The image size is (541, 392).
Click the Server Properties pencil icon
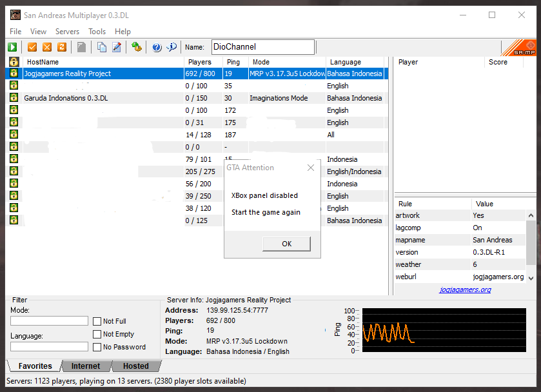tap(117, 47)
